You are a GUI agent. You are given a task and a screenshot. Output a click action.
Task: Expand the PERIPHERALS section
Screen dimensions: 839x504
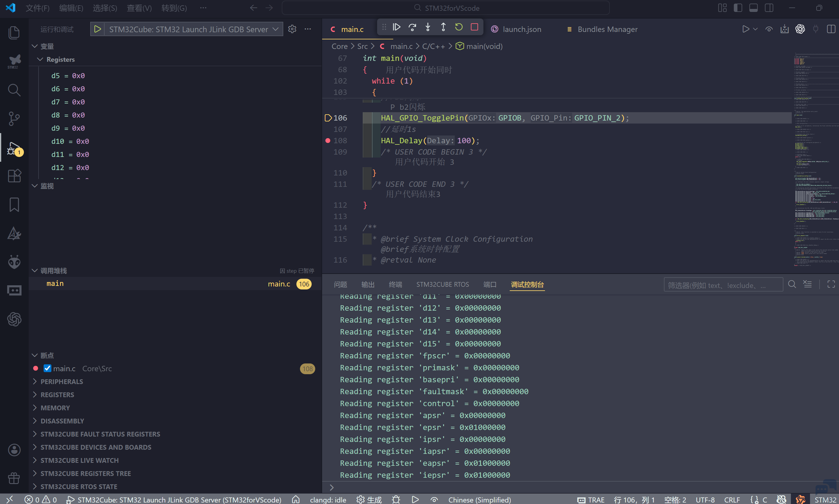[x=62, y=381]
